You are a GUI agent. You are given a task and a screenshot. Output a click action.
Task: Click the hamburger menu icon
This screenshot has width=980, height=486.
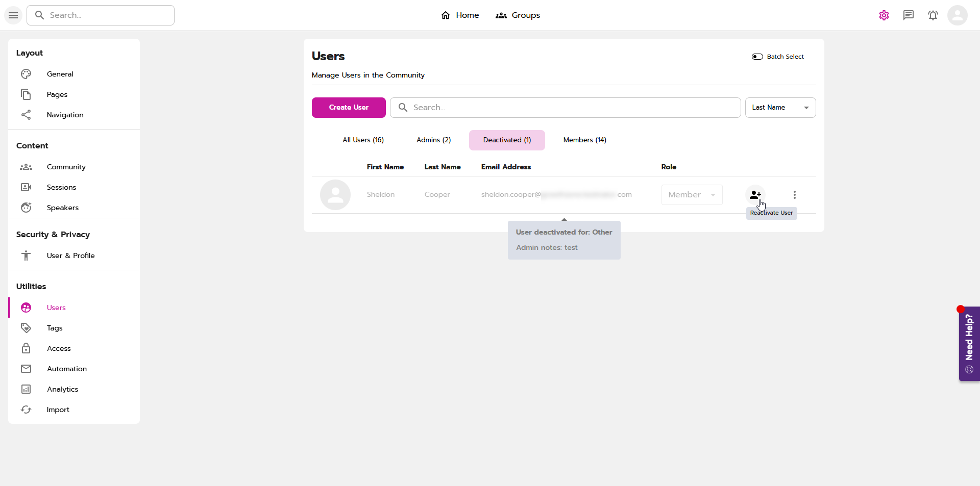click(x=13, y=15)
